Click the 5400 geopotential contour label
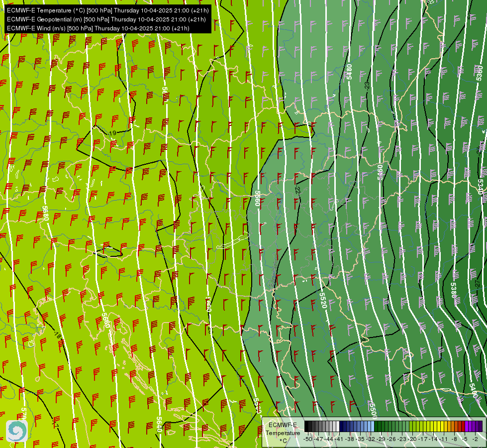This screenshot has height=448, width=487. coord(473,390)
